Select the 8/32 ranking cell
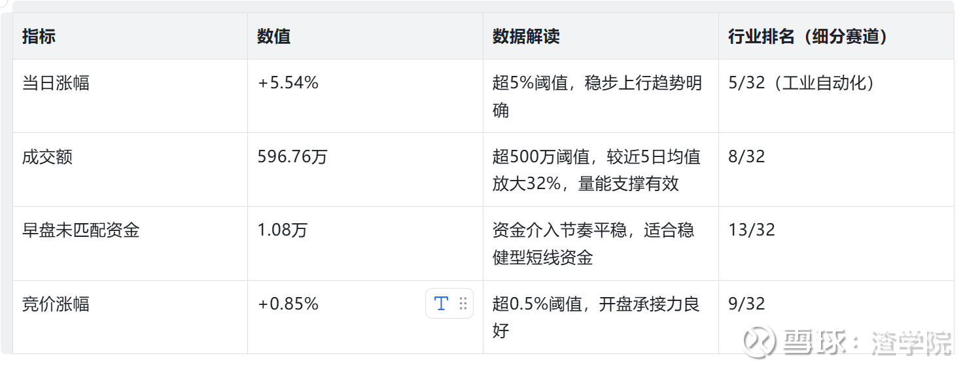Screen dimensions: 980x373 (x=746, y=157)
